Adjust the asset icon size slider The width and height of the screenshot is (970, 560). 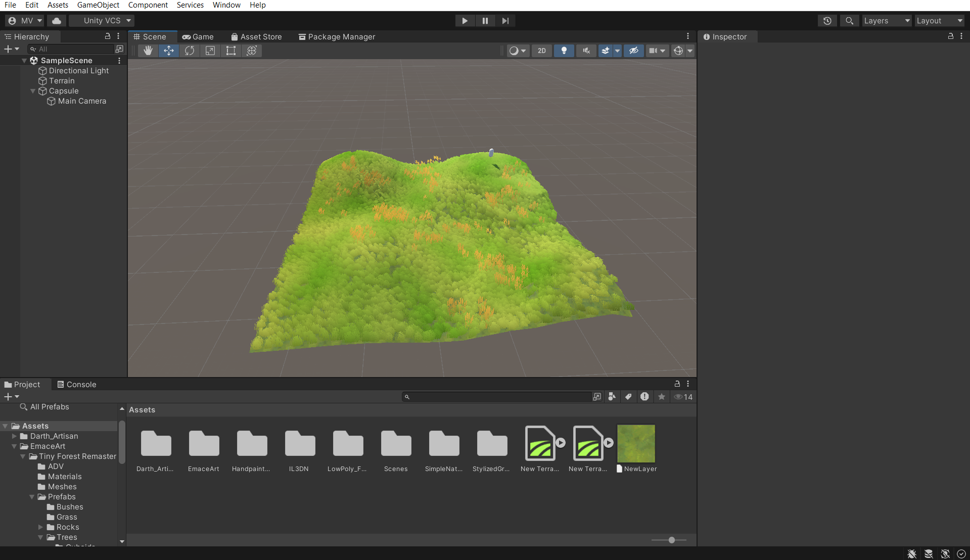coord(671,540)
